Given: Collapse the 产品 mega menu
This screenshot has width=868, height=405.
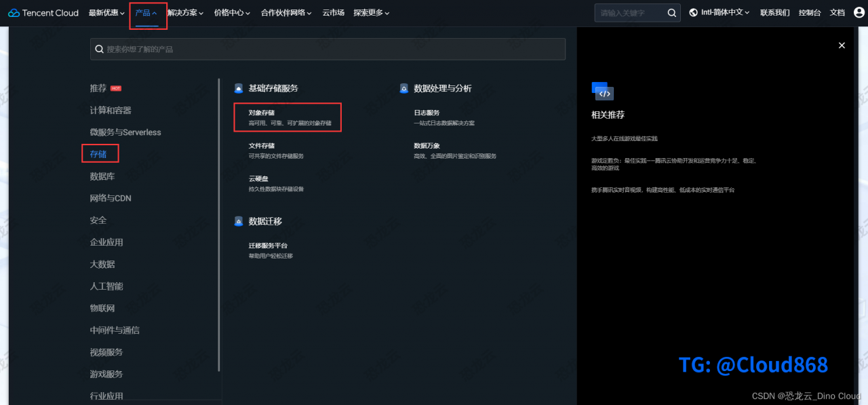Looking at the screenshot, I should pyautogui.click(x=148, y=12).
